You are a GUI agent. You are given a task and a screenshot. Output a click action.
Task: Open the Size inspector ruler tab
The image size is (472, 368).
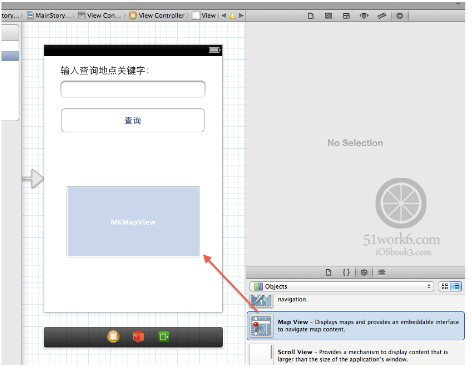point(382,16)
